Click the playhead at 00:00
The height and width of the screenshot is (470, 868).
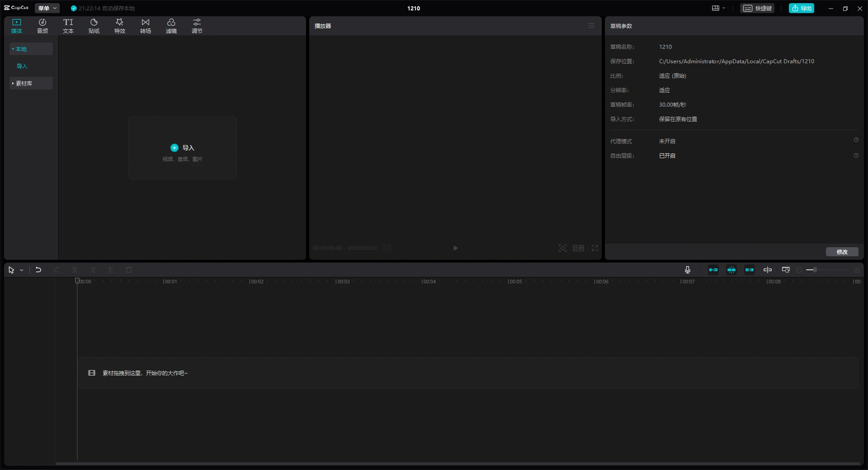77,281
